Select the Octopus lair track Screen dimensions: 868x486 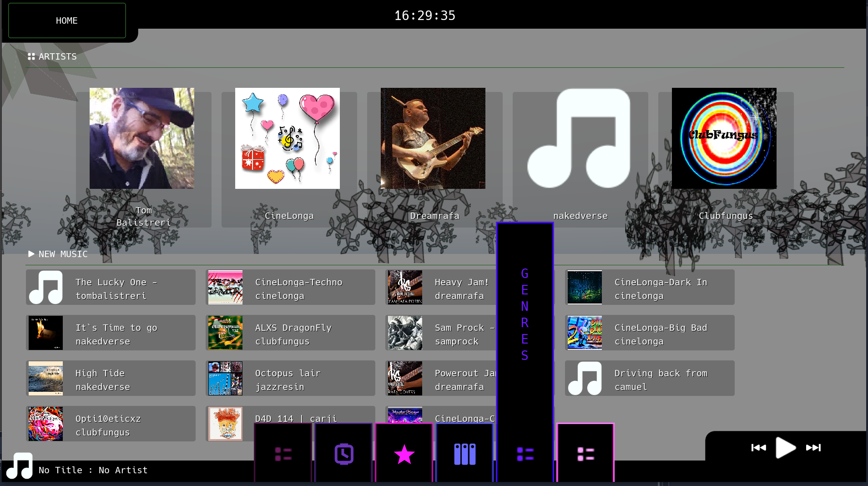[x=290, y=379]
